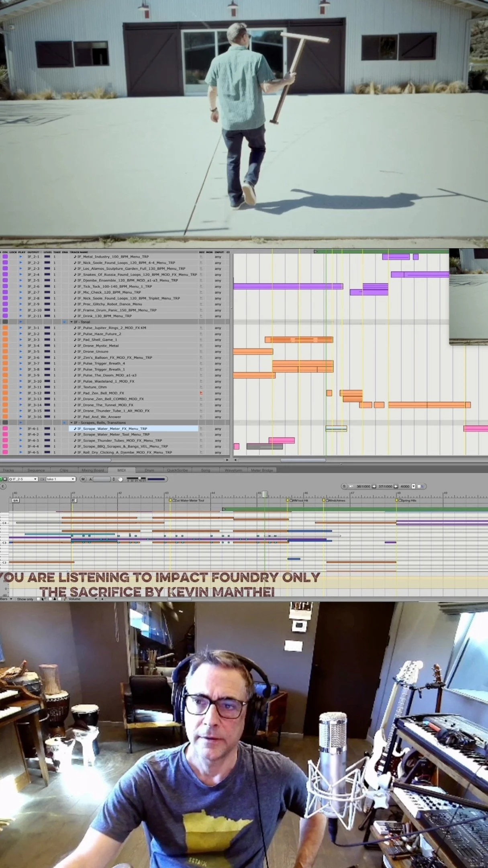488x868 pixels.
Task: Open the IF_2-5 track selector dropdown
Action: tap(23, 479)
